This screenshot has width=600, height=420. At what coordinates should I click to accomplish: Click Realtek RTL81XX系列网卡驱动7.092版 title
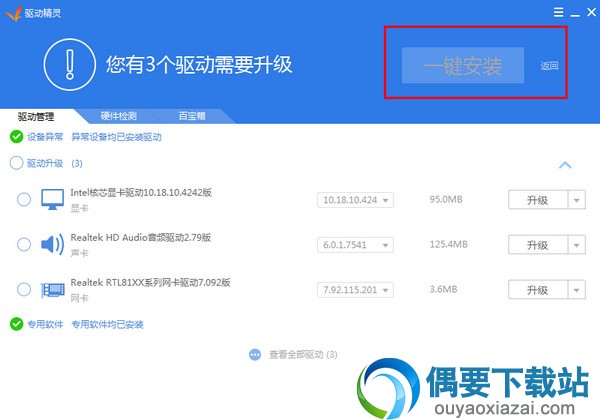[x=150, y=282]
